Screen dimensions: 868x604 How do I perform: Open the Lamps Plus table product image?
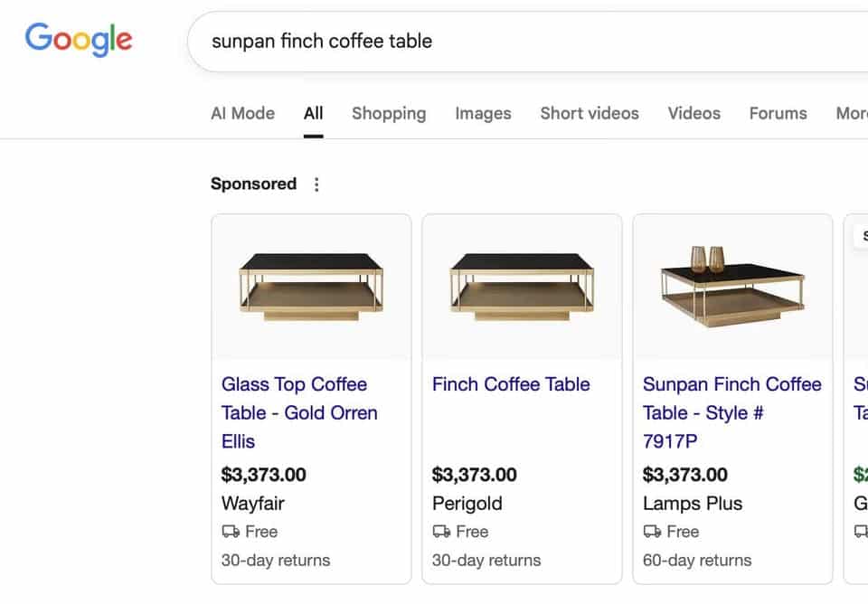point(732,286)
